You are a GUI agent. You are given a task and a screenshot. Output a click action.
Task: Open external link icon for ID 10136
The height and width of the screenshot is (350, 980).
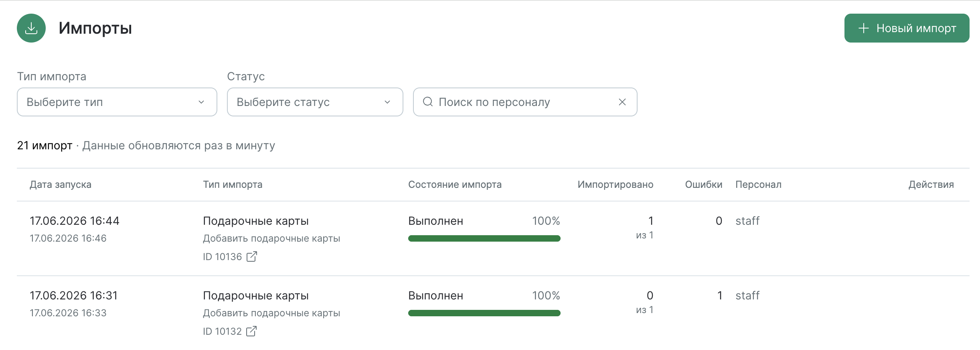point(252,256)
